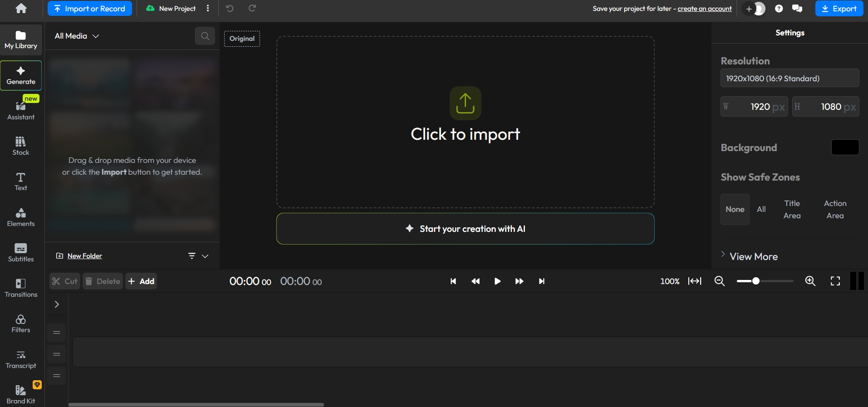Undo the last action
Image resolution: width=868 pixels, height=407 pixels.
click(x=230, y=8)
